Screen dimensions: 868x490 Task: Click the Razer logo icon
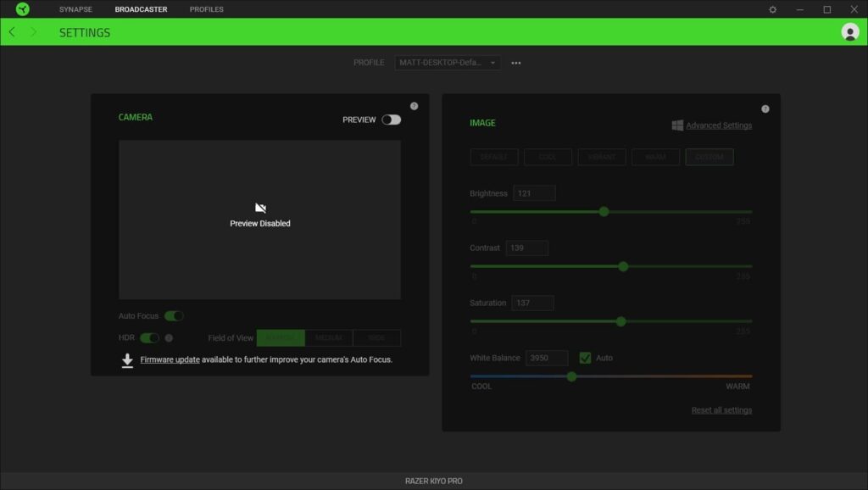coord(23,8)
